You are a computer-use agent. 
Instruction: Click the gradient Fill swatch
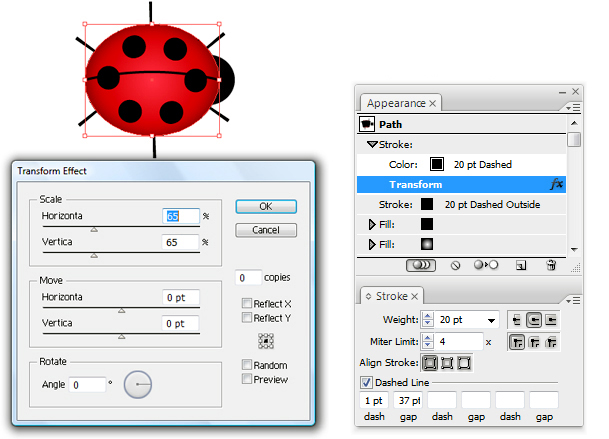[x=427, y=244]
